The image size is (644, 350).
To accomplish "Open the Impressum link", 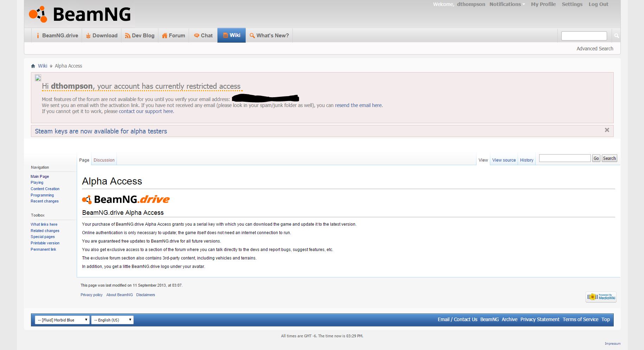I will click(613, 343).
